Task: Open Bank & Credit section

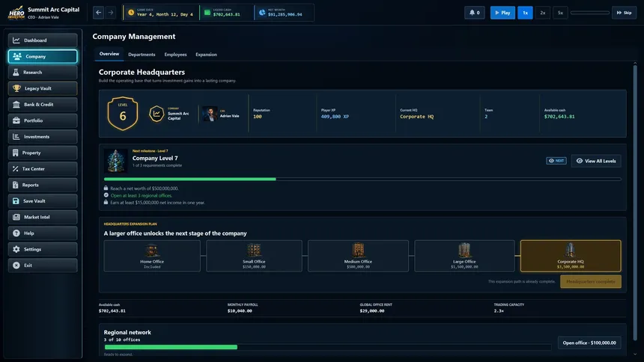Action: click(x=42, y=104)
